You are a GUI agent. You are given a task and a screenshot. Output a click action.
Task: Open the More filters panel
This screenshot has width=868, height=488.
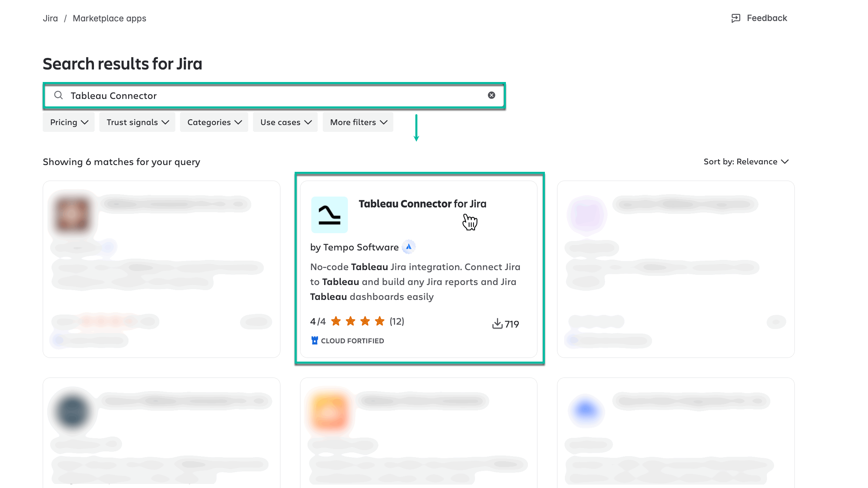tap(358, 122)
